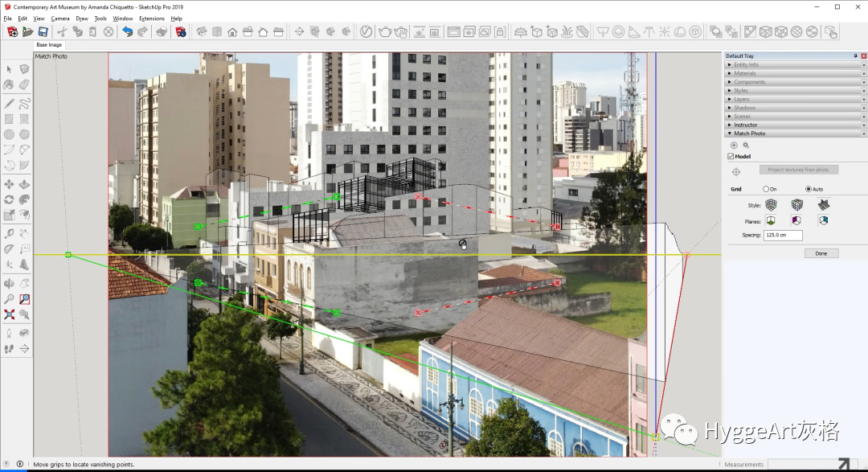Switch to Front house view icon
This screenshot has width=868, height=472.
click(x=232, y=32)
